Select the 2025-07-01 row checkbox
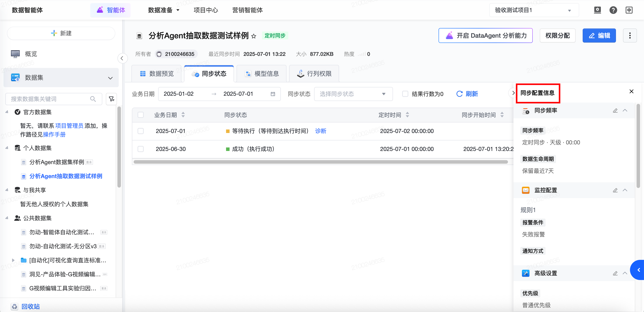Image resolution: width=644 pixels, height=312 pixels. [x=141, y=131]
